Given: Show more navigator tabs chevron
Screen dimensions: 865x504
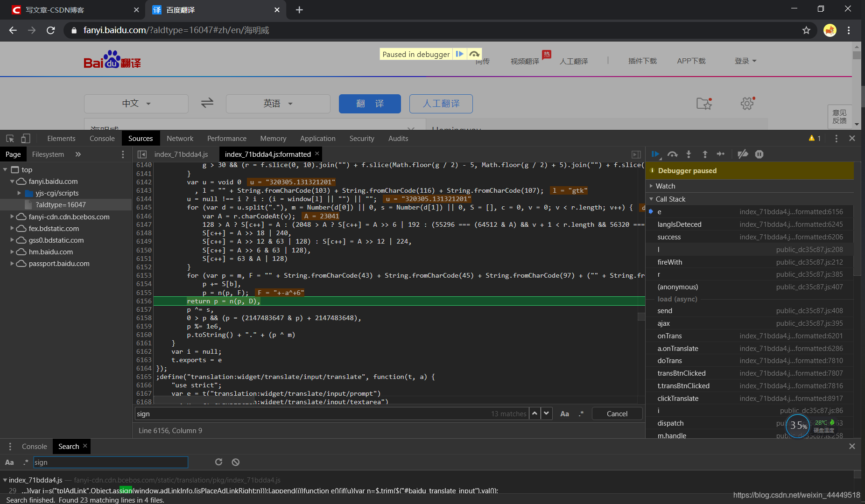Looking at the screenshot, I should (x=78, y=154).
